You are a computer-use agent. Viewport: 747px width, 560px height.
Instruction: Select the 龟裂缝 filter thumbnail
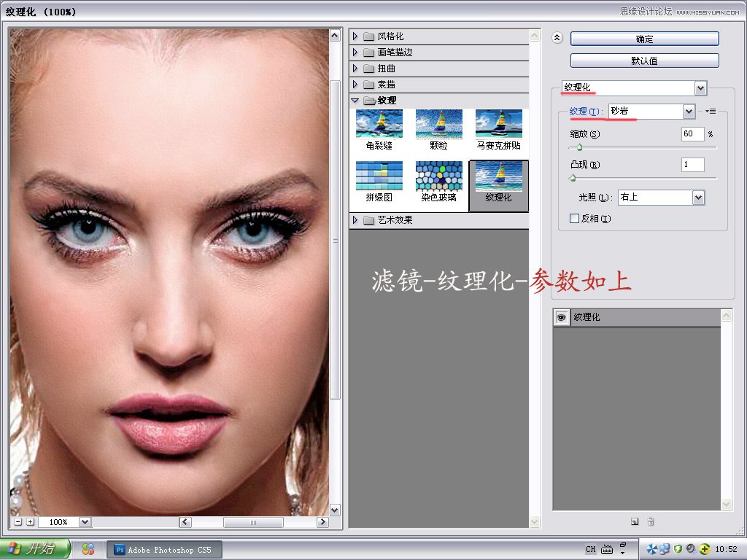tap(379, 130)
